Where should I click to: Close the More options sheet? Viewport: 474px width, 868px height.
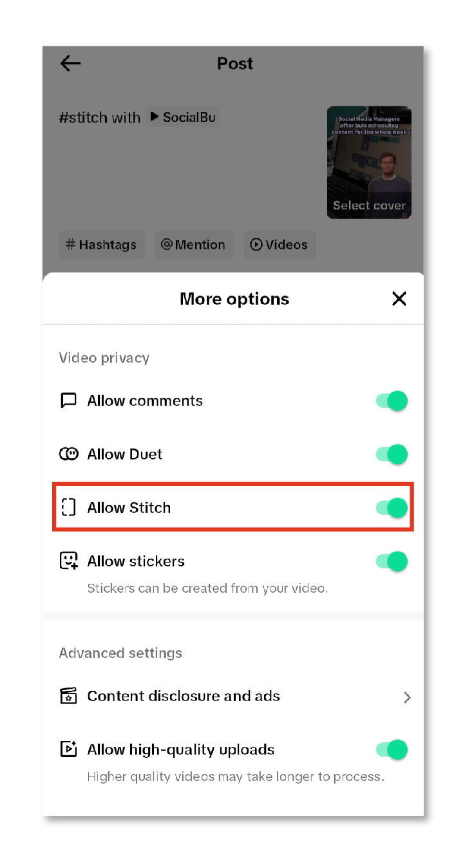tap(399, 298)
